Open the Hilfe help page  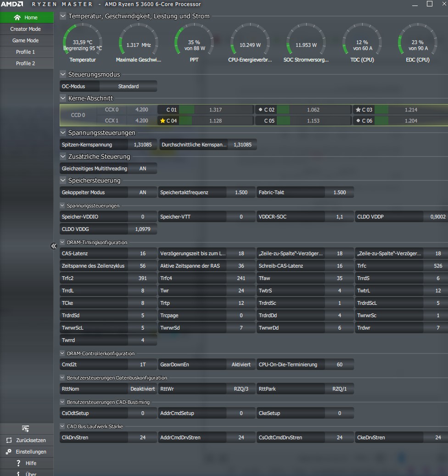click(27, 463)
